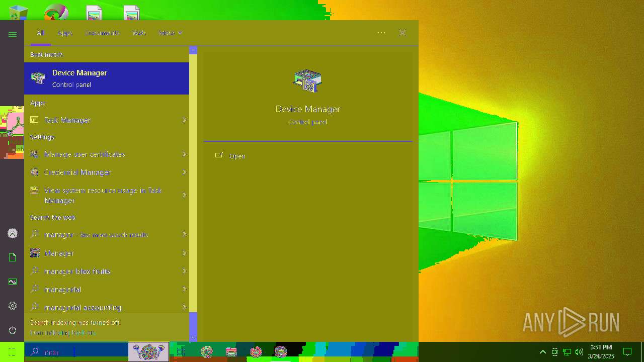Click the taskbar clock showing 3:51 PM
The height and width of the screenshot is (362, 644).
[601, 352]
